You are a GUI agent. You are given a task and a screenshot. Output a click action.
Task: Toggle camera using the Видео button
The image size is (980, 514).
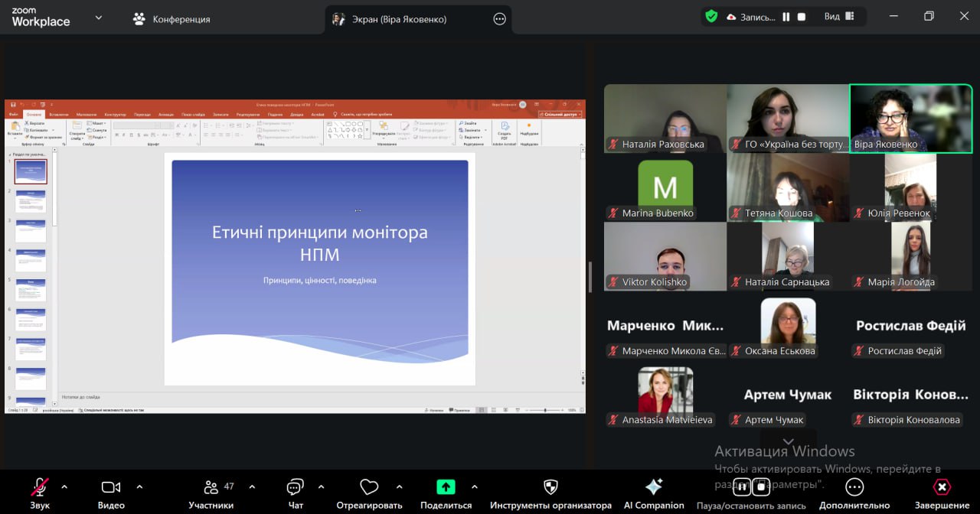click(111, 488)
